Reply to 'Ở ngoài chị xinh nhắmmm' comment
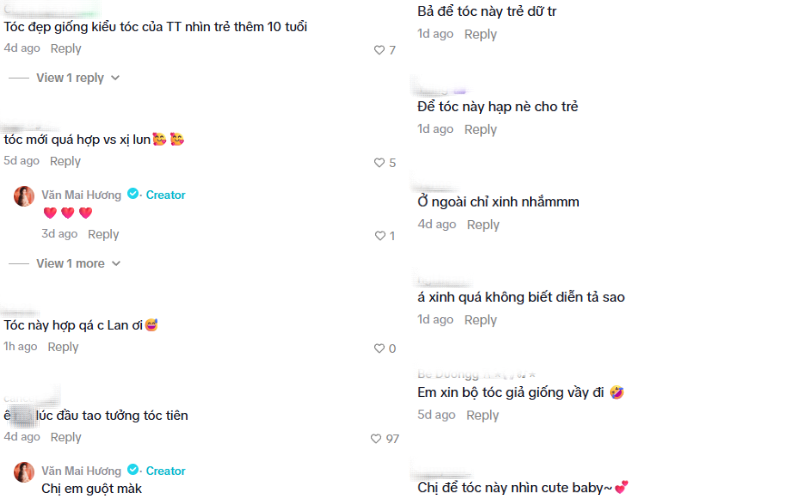Viewport: 800px width, 500px height. 483,225
